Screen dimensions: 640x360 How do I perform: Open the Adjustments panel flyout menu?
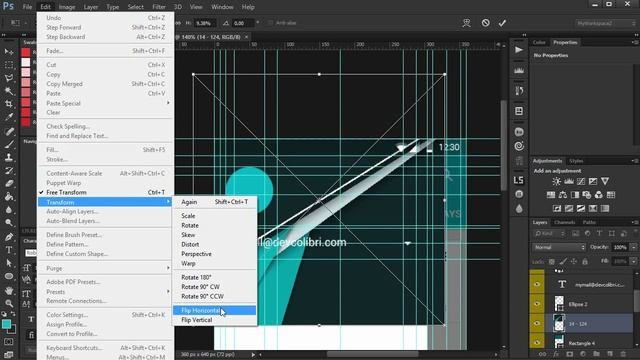coord(635,161)
